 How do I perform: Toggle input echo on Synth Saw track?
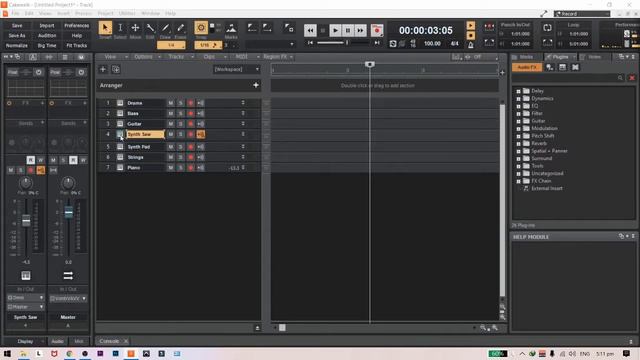coord(201,134)
